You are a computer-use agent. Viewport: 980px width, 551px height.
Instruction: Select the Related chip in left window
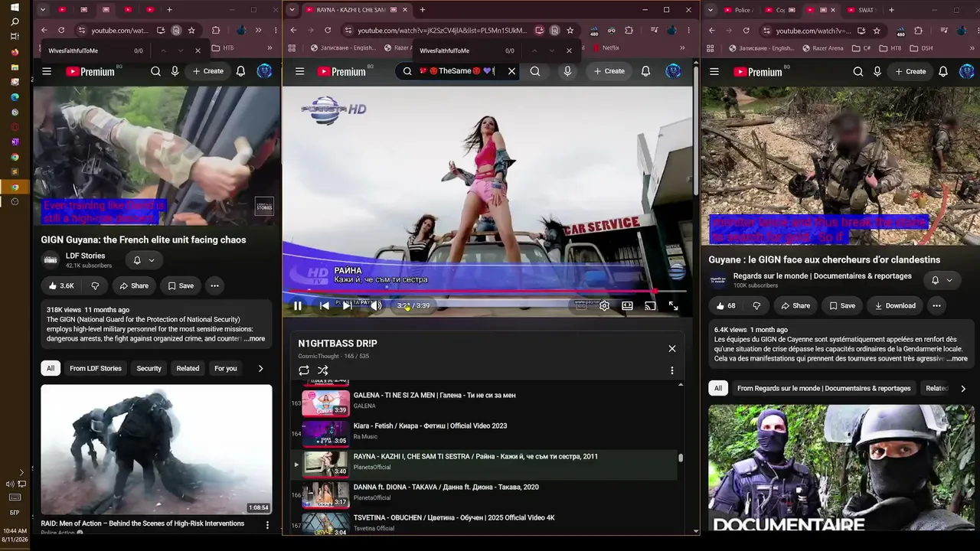pyautogui.click(x=188, y=368)
